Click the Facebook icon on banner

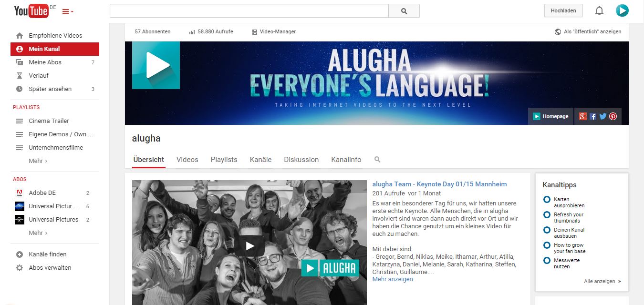click(x=593, y=116)
